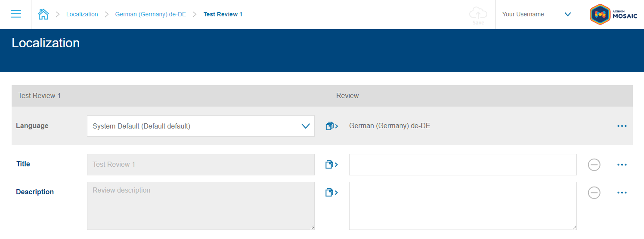Click the disabled source Title field
Image resolution: width=644 pixels, height=239 pixels.
[x=201, y=165]
